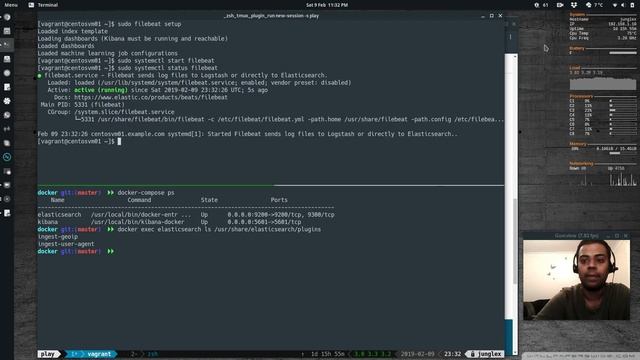Image resolution: width=640 pixels, height=360 pixels.
Task: Click the Terminal entry in the top panel
Action: tap(43, 5)
